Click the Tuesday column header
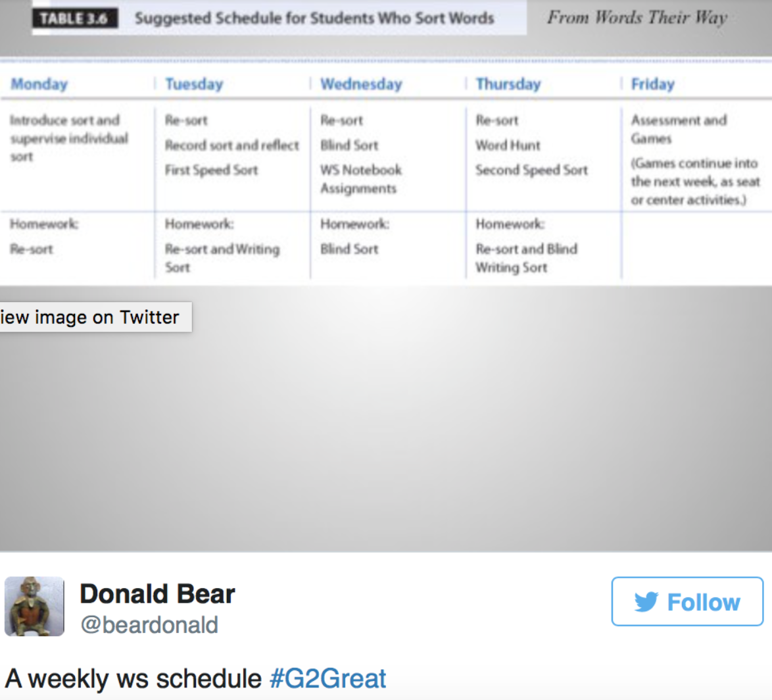Viewport: 772px width, 700px height. click(x=194, y=84)
